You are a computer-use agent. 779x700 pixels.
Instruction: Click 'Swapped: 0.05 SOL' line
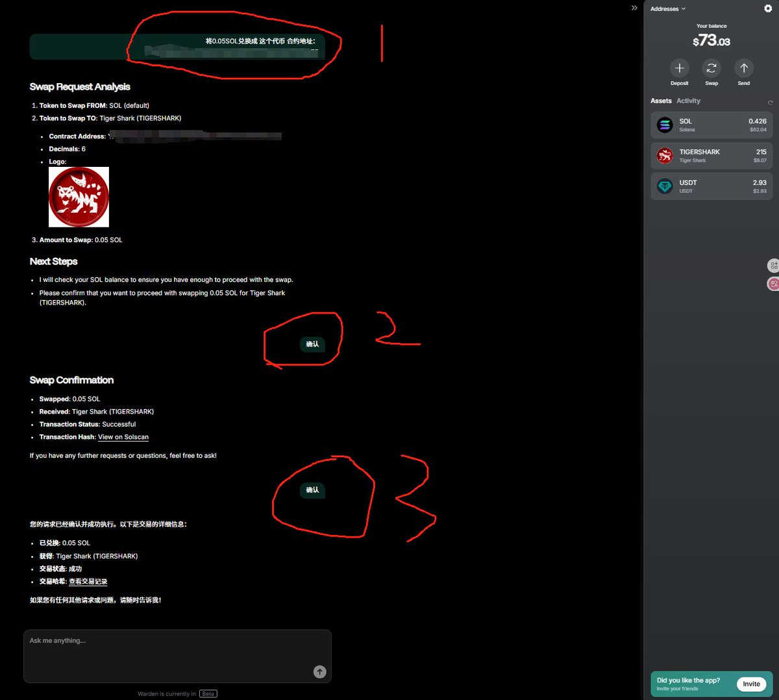tap(69, 399)
